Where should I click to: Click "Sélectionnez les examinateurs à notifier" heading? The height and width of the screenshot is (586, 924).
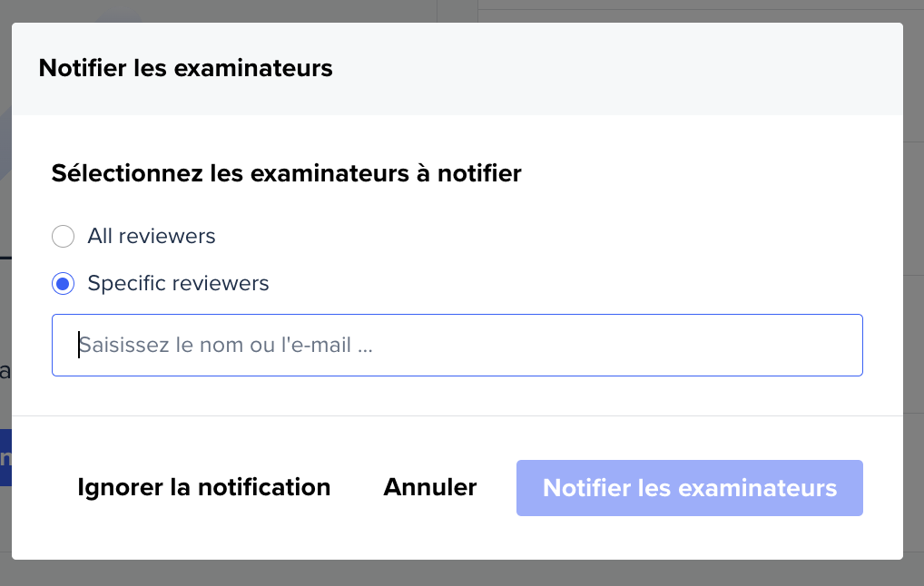(286, 173)
